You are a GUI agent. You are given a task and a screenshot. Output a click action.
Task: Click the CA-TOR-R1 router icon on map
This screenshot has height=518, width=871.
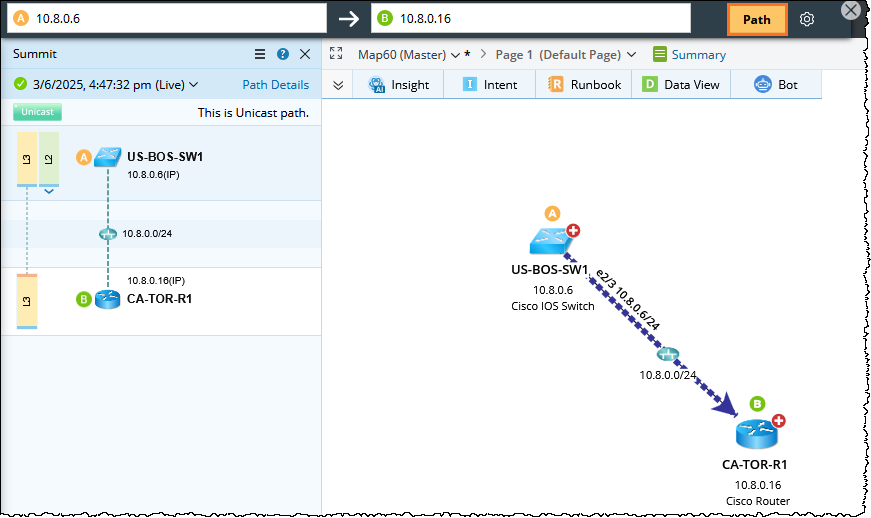coord(755,433)
